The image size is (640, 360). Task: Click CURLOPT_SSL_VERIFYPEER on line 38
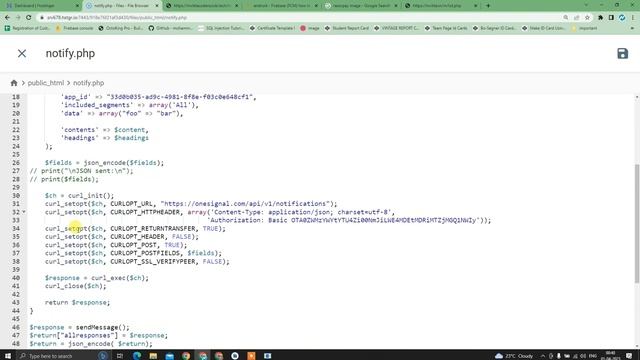click(153, 261)
